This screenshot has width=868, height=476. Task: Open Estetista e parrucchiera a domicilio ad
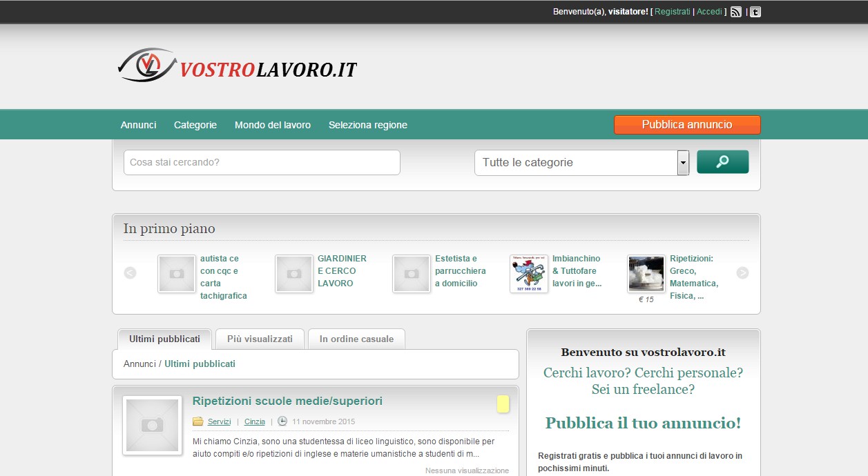pyautogui.click(x=461, y=270)
